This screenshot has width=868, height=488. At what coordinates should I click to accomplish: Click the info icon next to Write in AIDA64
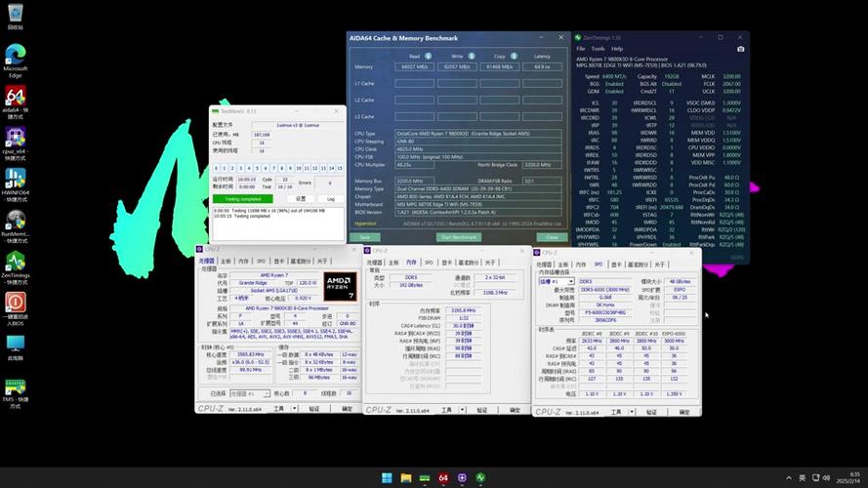(x=471, y=56)
